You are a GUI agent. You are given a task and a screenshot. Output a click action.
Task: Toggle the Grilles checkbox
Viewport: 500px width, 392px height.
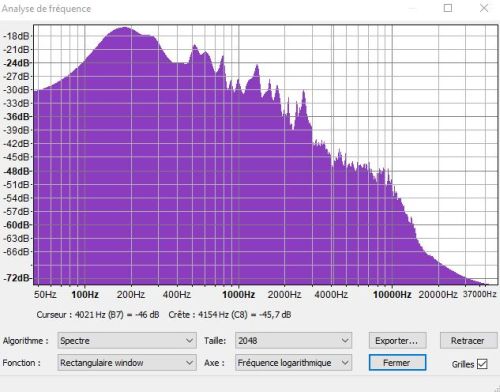click(x=482, y=364)
